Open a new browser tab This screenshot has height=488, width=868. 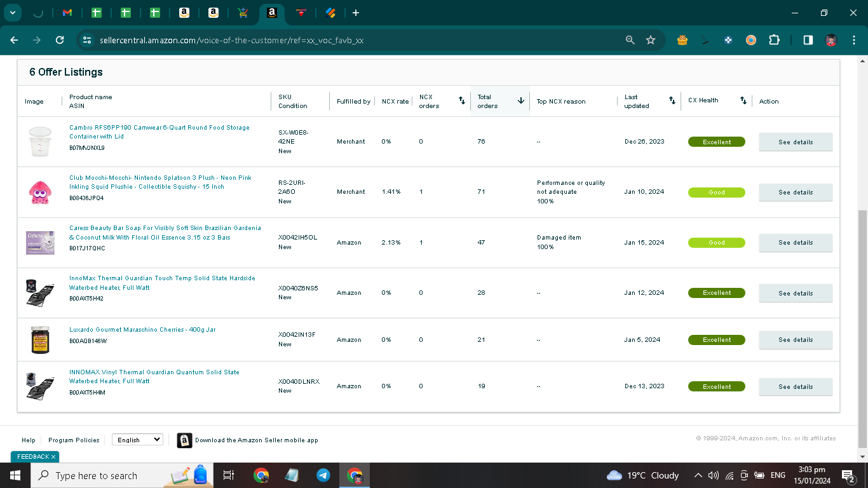click(356, 13)
